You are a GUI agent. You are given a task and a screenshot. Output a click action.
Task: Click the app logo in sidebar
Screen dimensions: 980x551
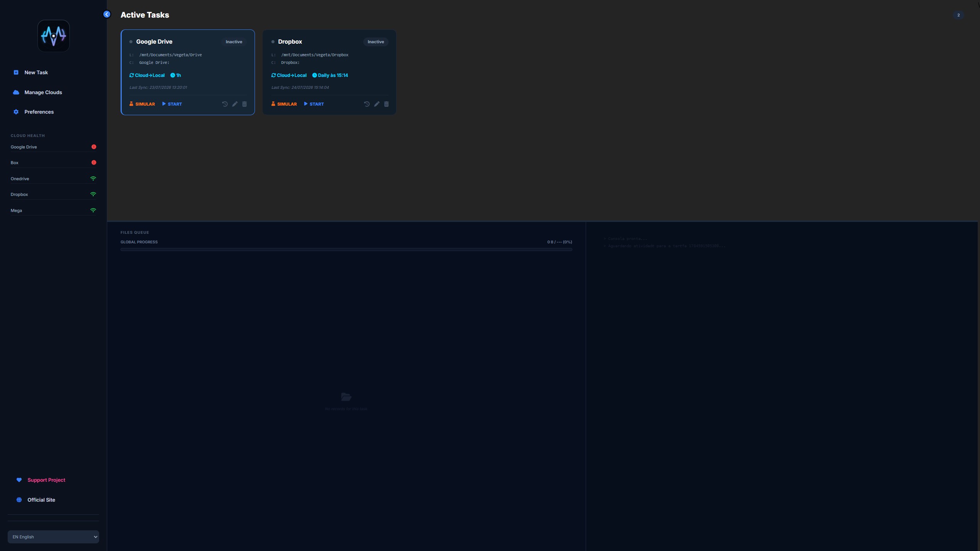(54, 36)
